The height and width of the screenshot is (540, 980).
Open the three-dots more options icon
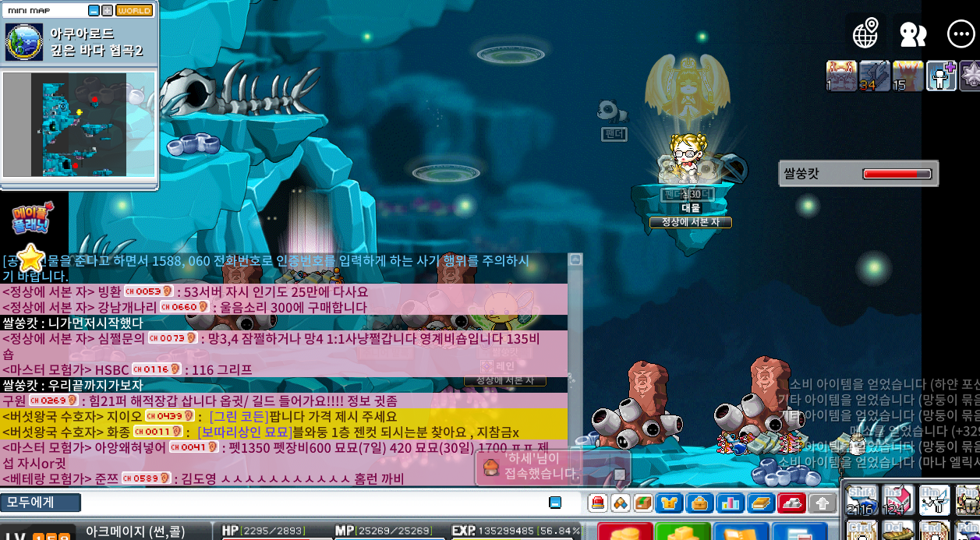point(961,34)
